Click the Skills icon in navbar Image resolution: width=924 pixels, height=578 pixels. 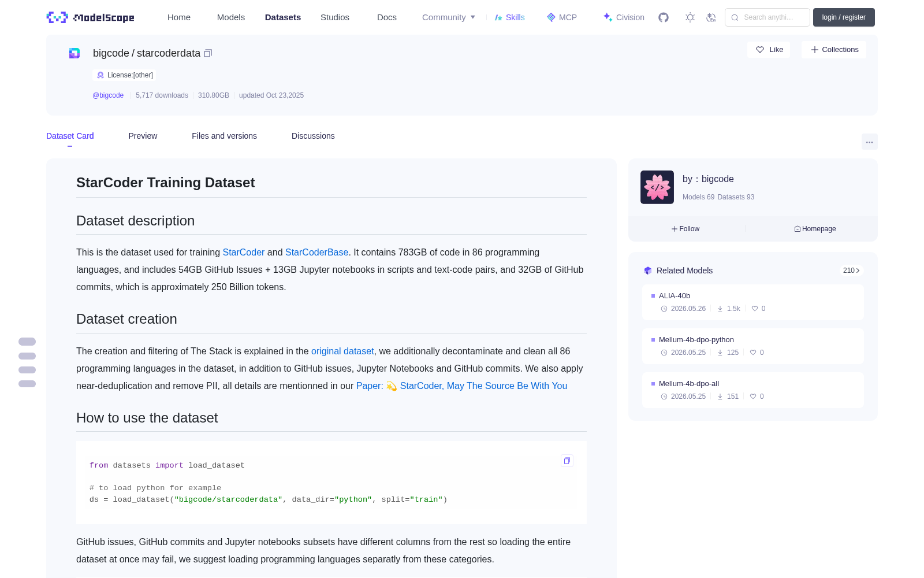coord(498,17)
